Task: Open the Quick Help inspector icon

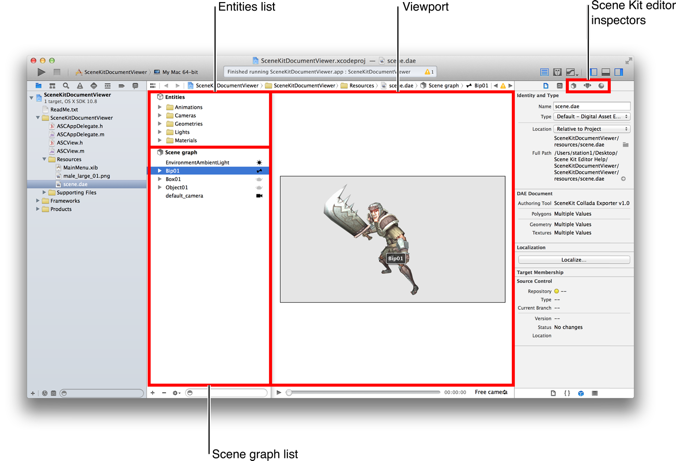Action: [x=560, y=86]
